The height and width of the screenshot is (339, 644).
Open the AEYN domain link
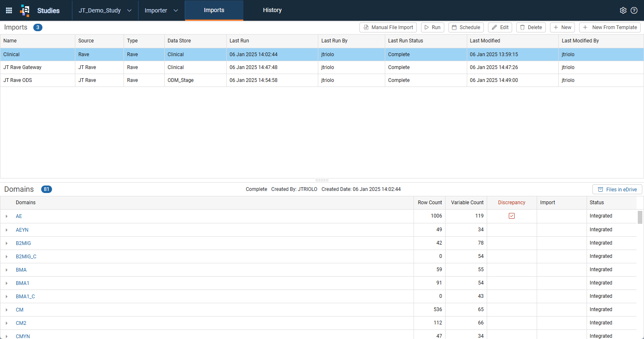[x=22, y=230]
